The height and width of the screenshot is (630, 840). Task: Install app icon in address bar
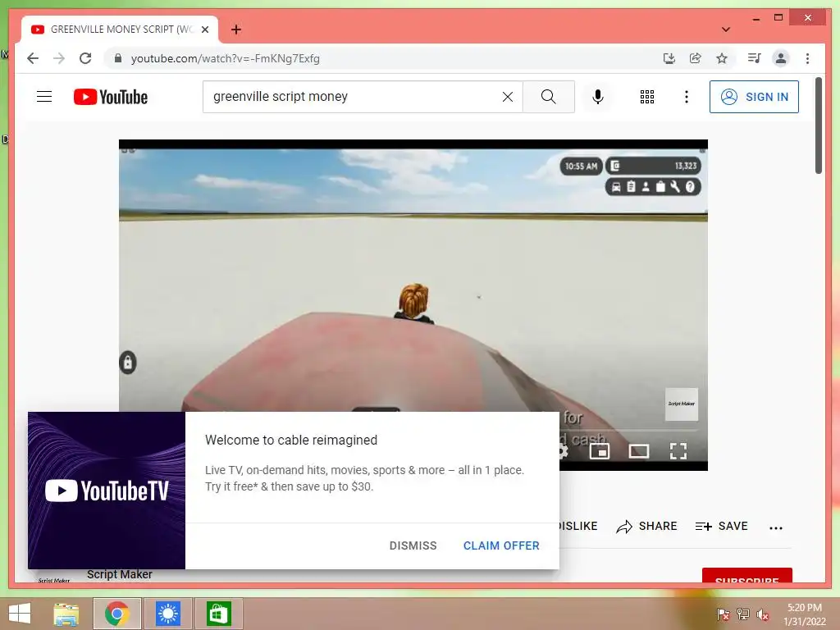point(669,58)
